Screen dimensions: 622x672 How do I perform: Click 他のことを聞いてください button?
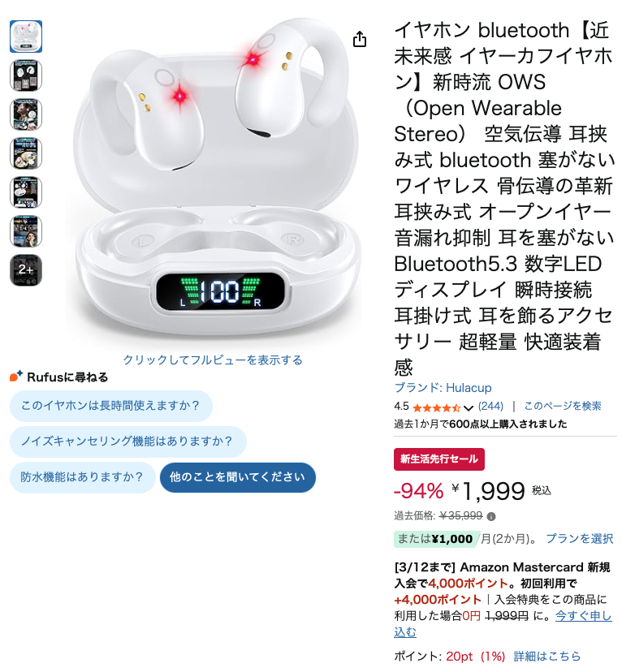238,477
